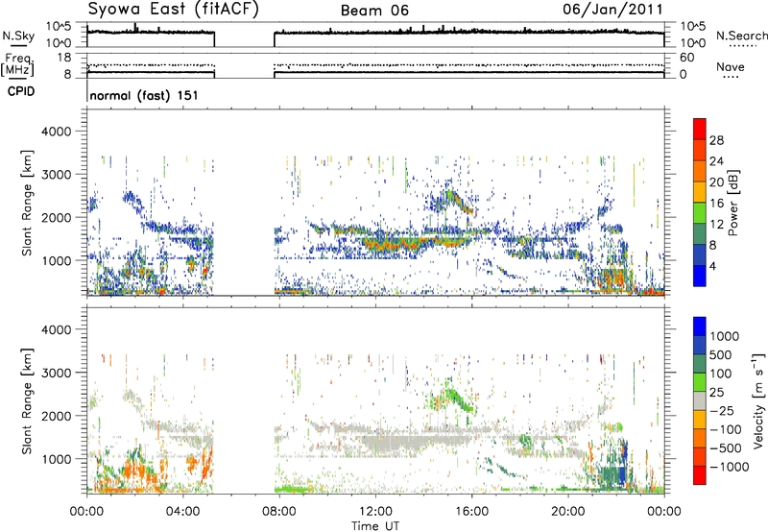Pick the gray −25 to 25 Velocity segment
The width and height of the screenshot is (768, 532).
(700, 400)
